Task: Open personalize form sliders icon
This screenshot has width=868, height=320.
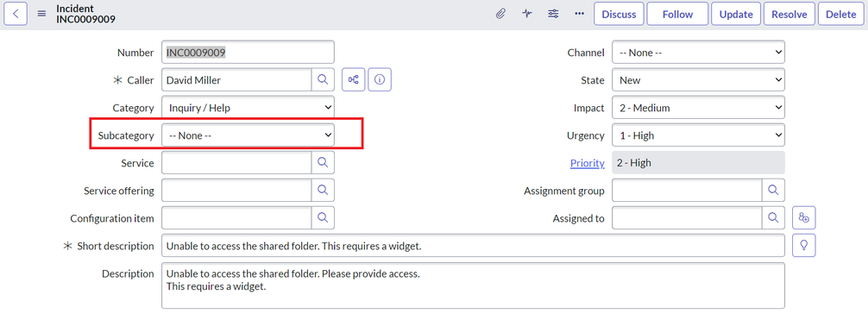Action: (553, 14)
